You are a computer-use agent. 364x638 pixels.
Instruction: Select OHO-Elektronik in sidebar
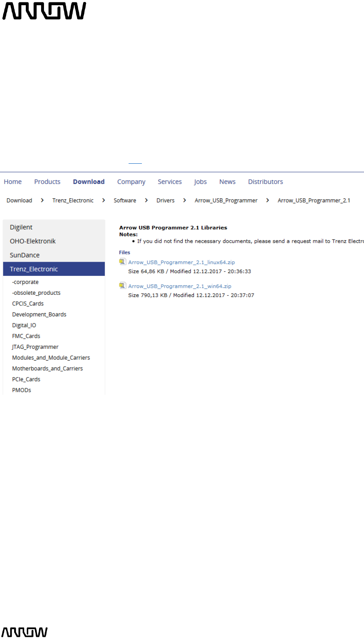(54, 241)
